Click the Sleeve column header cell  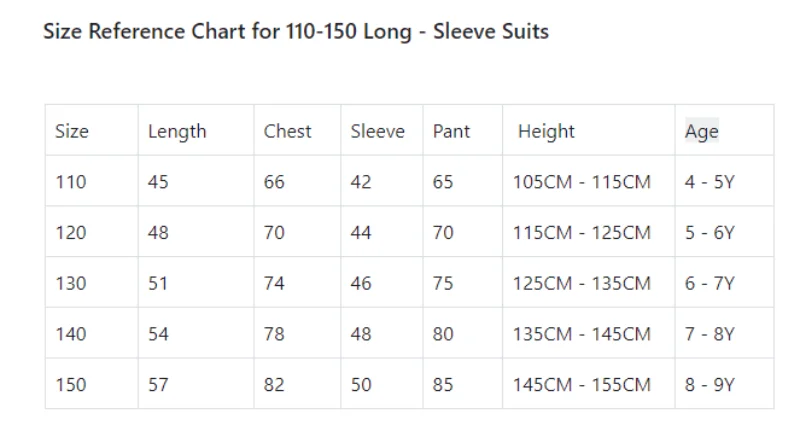[378, 131]
